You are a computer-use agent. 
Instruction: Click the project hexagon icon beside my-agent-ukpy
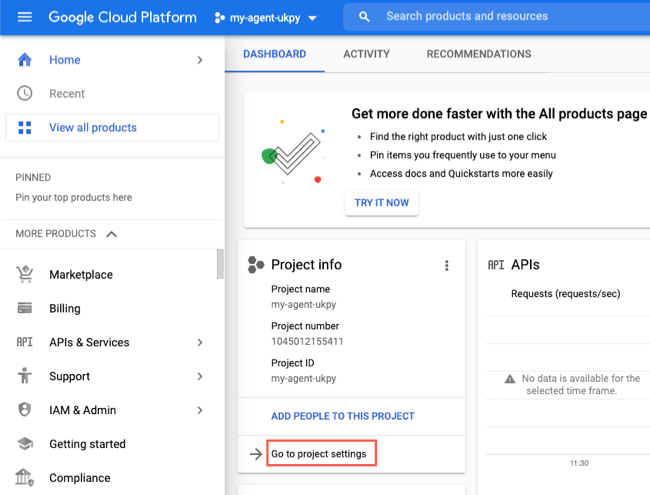click(220, 18)
